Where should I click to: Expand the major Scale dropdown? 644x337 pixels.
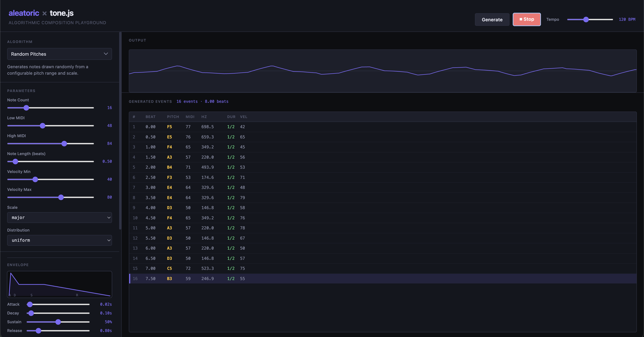click(60, 217)
